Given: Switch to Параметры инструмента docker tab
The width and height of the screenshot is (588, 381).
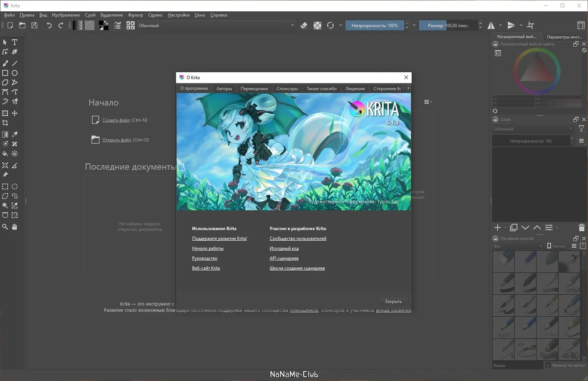Looking at the screenshot, I should tap(564, 37).
